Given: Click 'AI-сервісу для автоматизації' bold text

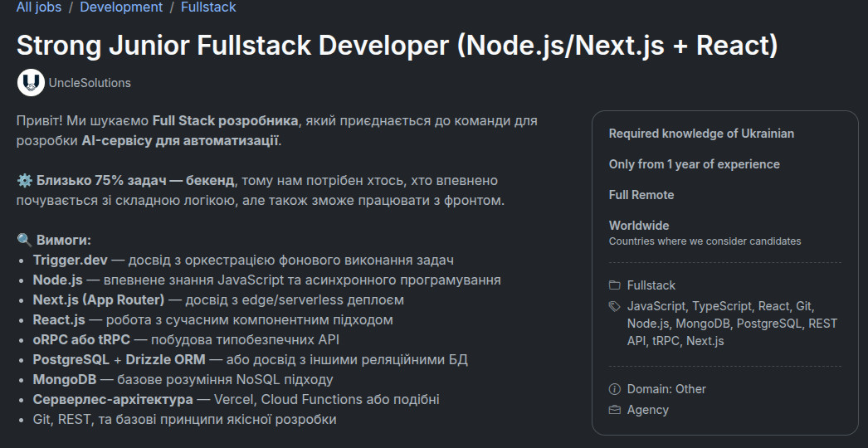Looking at the screenshot, I should coord(180,141).
